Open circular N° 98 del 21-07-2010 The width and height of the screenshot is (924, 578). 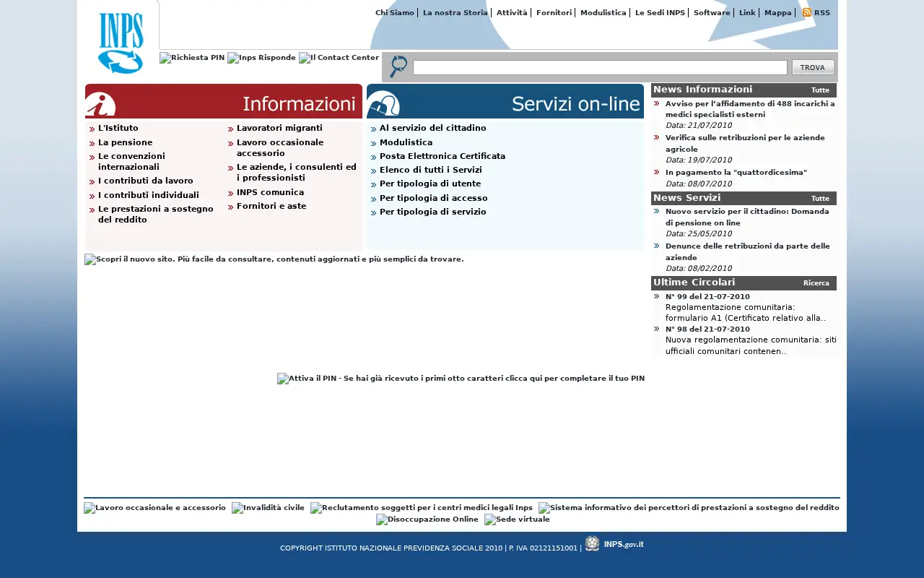[x=707, y=329]
